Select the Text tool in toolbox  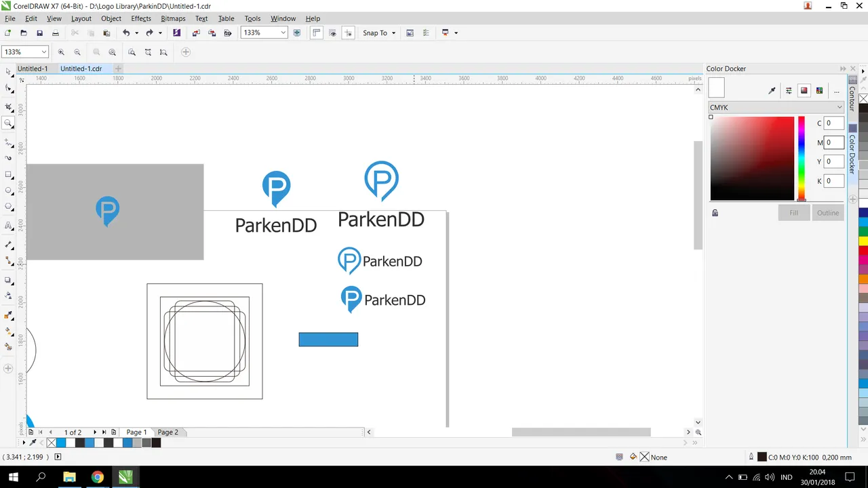[x=8, y=226]
